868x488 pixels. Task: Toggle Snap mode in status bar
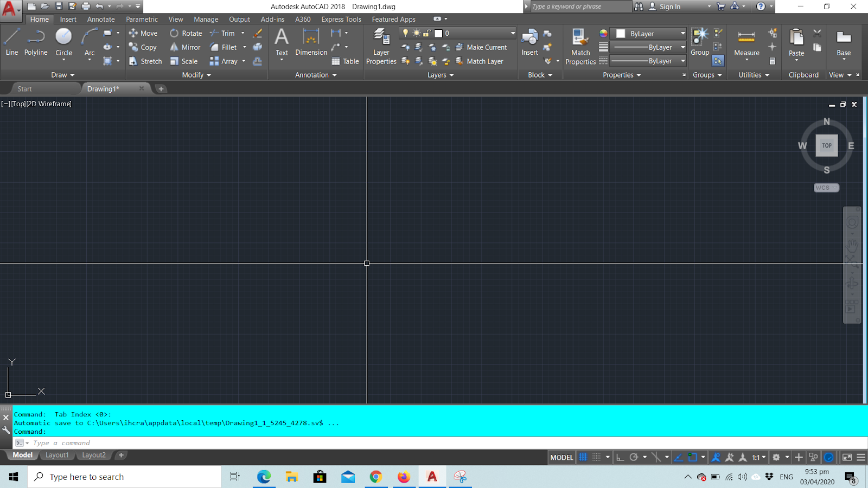coord(596,457)
